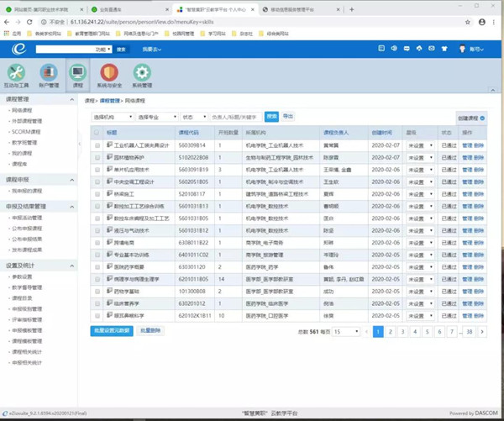Click the e-logo icon at top left

tap(18, 50)
